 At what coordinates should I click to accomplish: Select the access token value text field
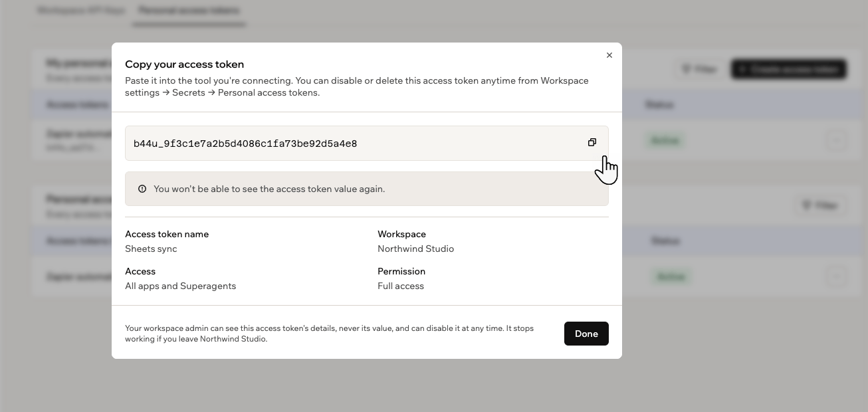point(367,143)
